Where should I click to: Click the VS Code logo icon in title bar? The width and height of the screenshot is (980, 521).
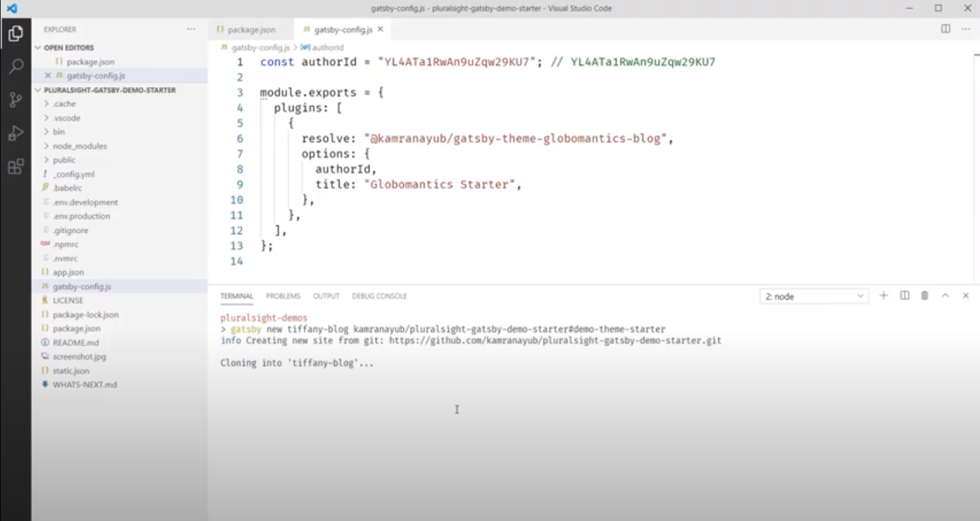tap(12, 8)
